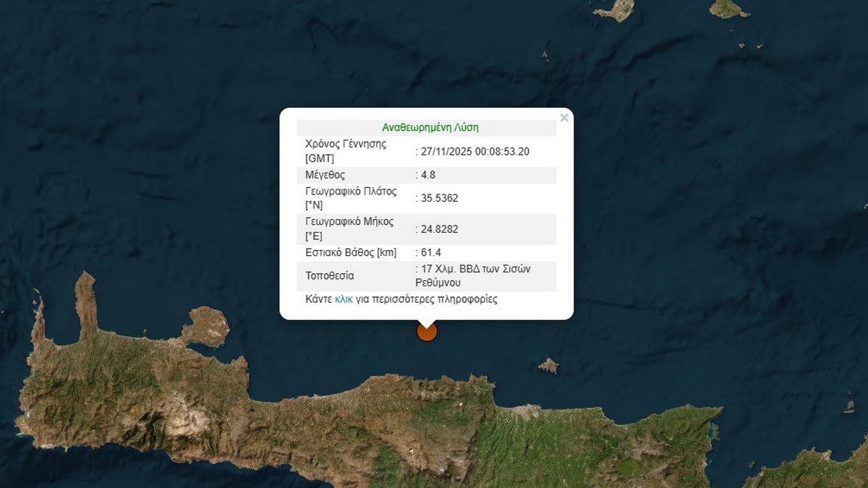Click the Τοποθεσία row label

pos(330,275)
